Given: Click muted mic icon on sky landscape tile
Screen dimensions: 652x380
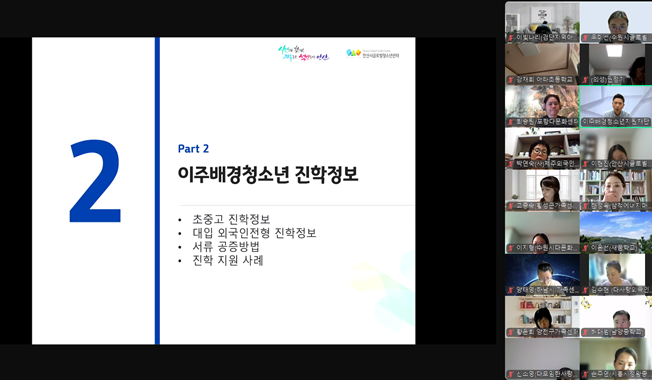Looking at the screenshot, I should tap(585, 248).
